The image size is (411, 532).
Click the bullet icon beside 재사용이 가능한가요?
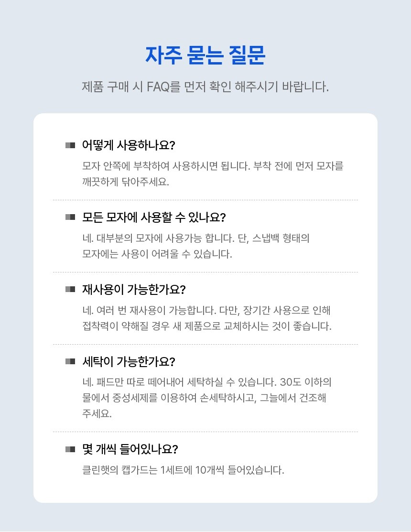point(70,289)
